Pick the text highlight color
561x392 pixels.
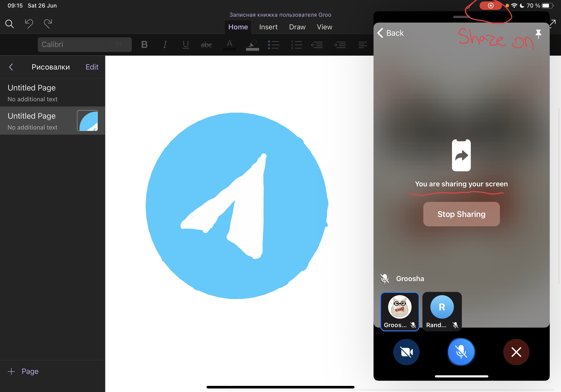point(252,45)
